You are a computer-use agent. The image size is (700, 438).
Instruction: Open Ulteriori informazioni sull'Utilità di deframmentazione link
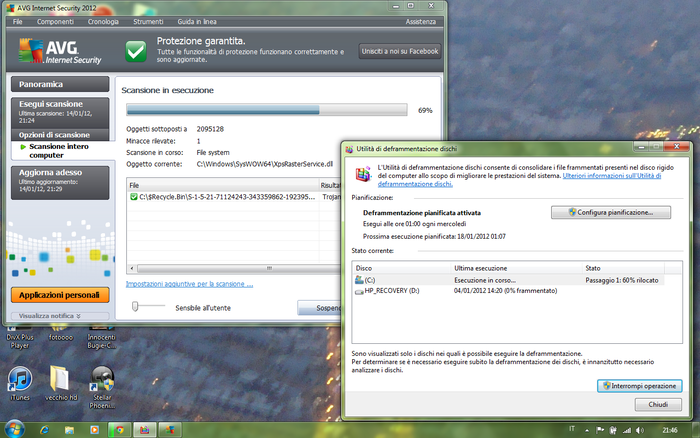click(519, 180)
